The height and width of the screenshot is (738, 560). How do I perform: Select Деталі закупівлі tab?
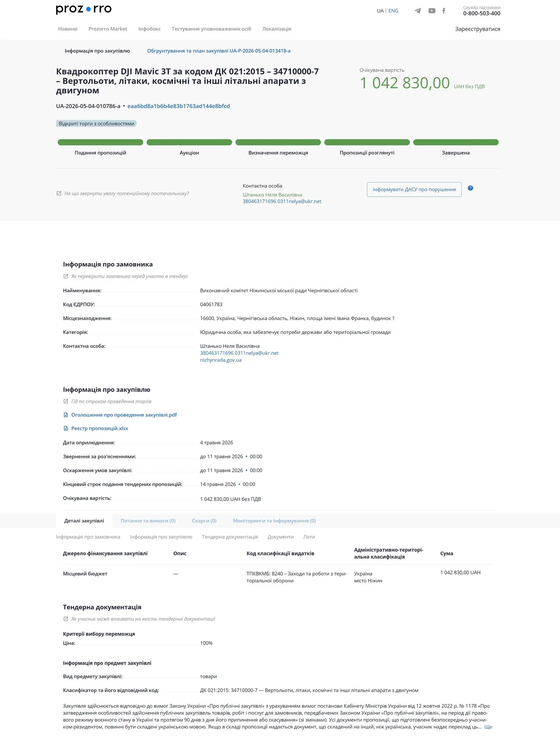[x=84, y=521]
